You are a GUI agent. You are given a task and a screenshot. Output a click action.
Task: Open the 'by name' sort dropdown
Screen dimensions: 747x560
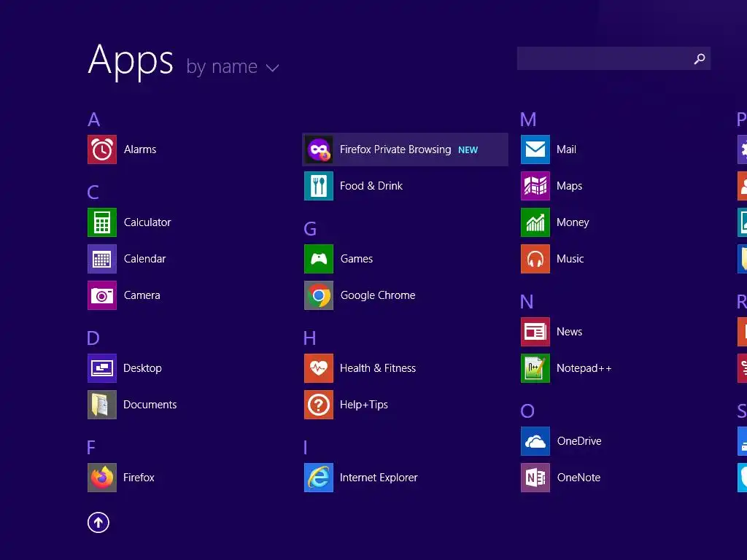233,67
